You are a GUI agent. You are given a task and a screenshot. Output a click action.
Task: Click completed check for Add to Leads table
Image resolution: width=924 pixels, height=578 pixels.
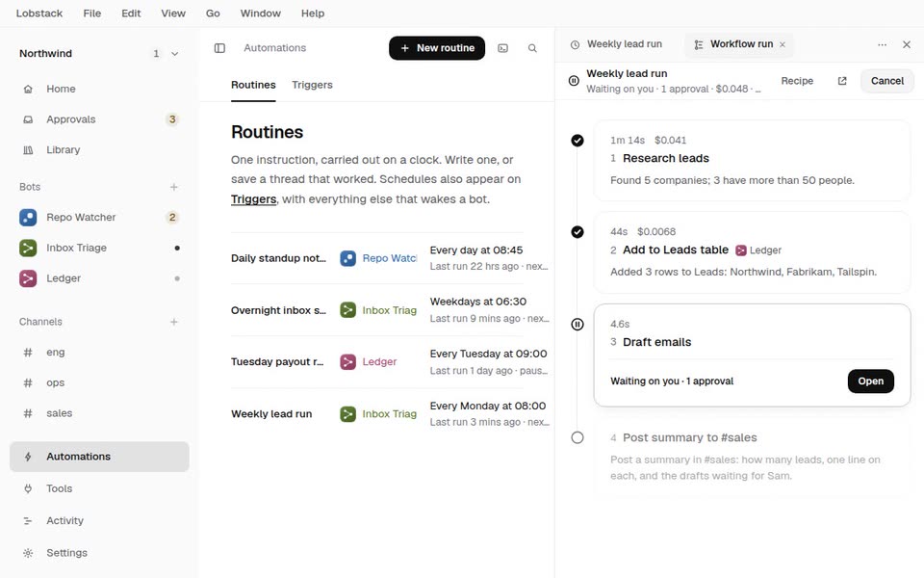click(577, 232)
